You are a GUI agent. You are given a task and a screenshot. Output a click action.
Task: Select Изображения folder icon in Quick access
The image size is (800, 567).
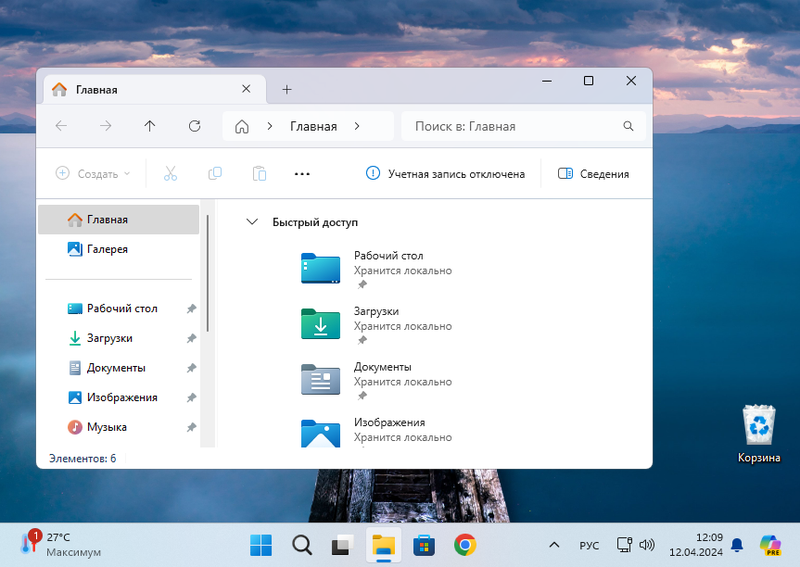coord(320,433)
